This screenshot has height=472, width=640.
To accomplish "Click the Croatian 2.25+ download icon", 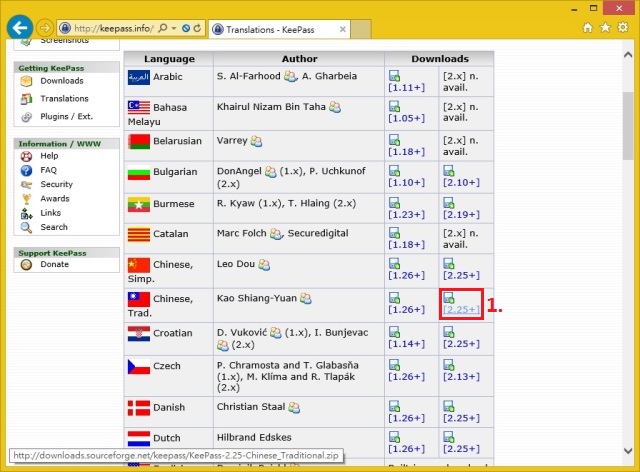I will (x=449, y=332).
